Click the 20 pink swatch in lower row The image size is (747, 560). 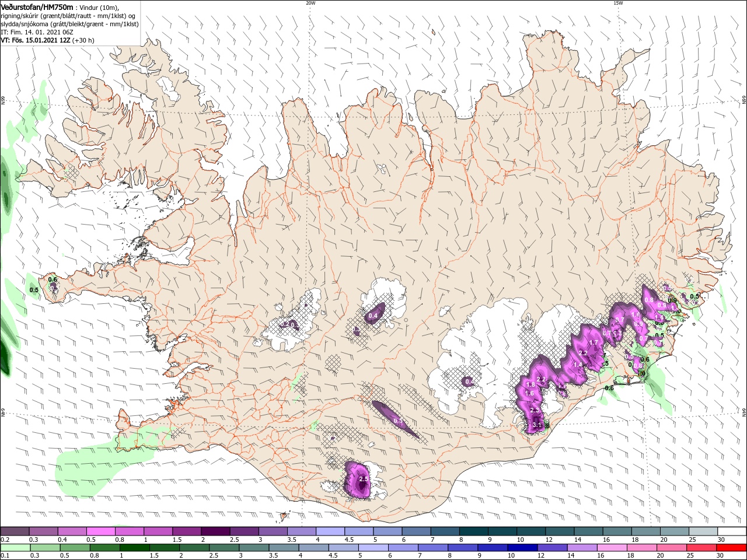tap(671, 547)
